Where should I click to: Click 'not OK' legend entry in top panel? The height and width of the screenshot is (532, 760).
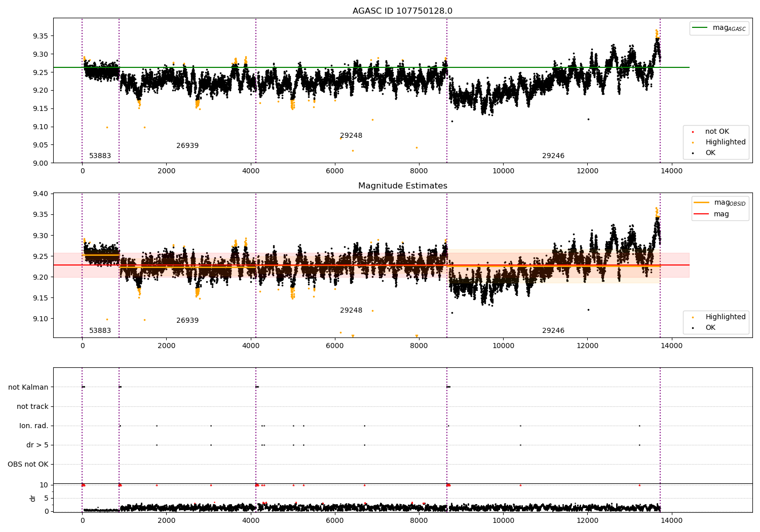click(717, 131)
